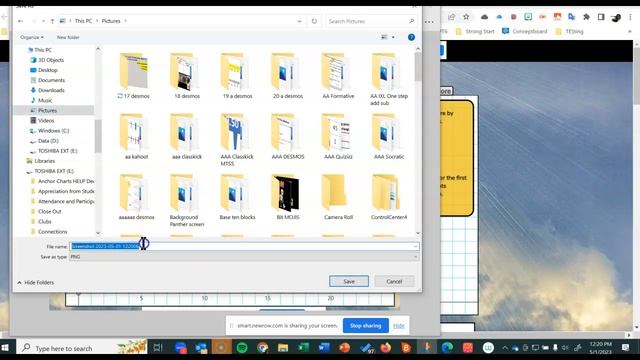Viewport: 640px width, 360px height.
Task: Open the view options dropdown arrow
Action: (x=393, y=37)
